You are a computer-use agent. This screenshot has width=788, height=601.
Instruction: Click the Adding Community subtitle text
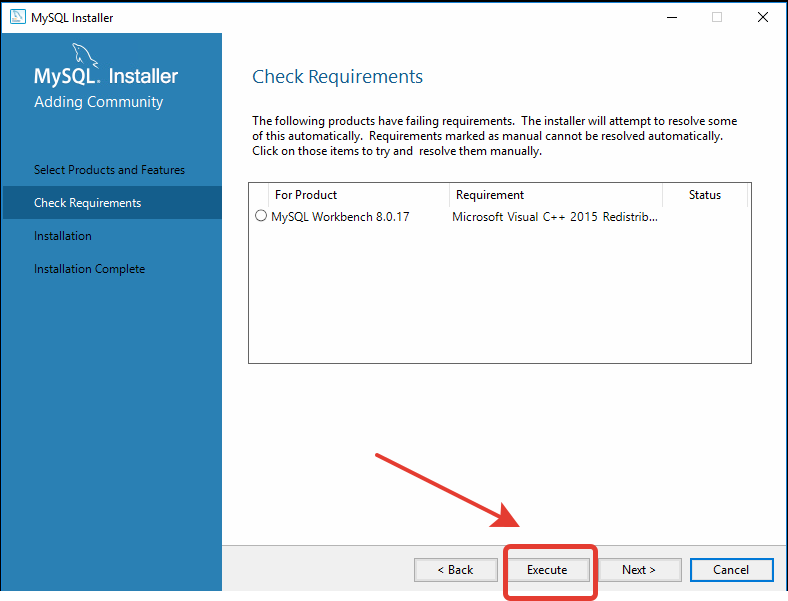[98, 102]
